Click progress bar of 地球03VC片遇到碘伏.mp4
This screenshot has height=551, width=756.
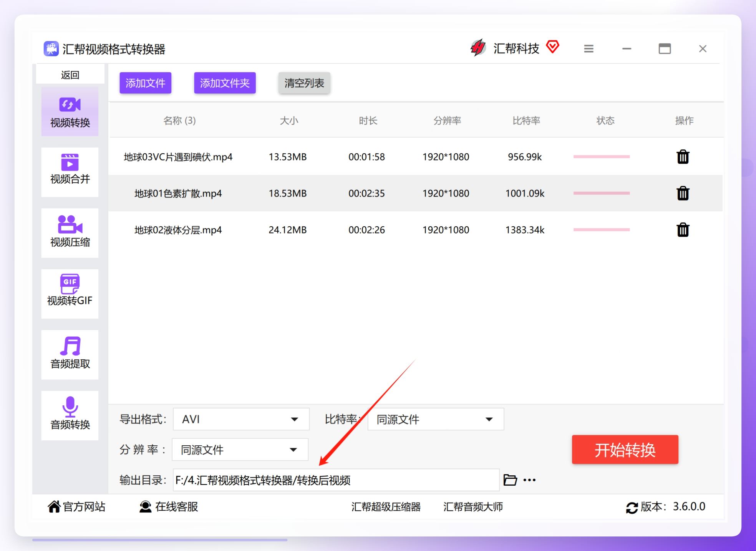click(602, 157)
